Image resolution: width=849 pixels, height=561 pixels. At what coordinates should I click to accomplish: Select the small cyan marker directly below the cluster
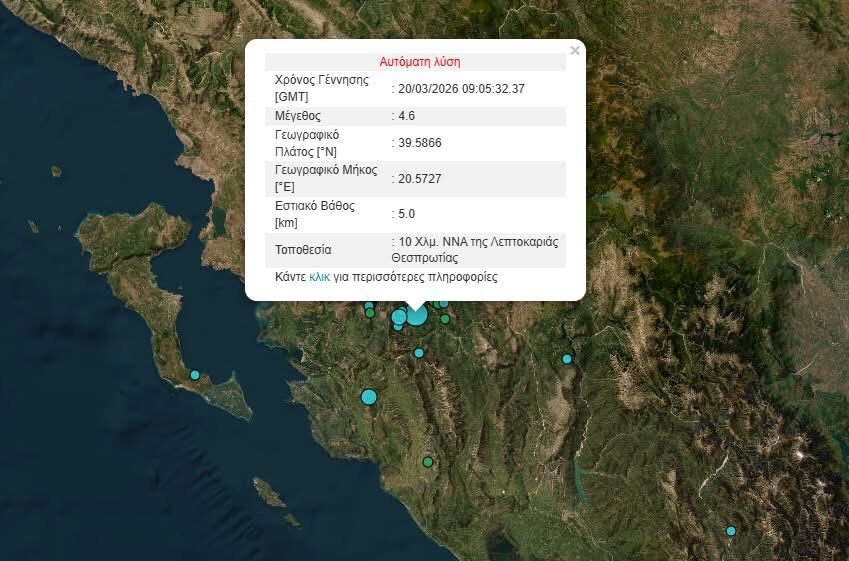(x=419, y=352)
